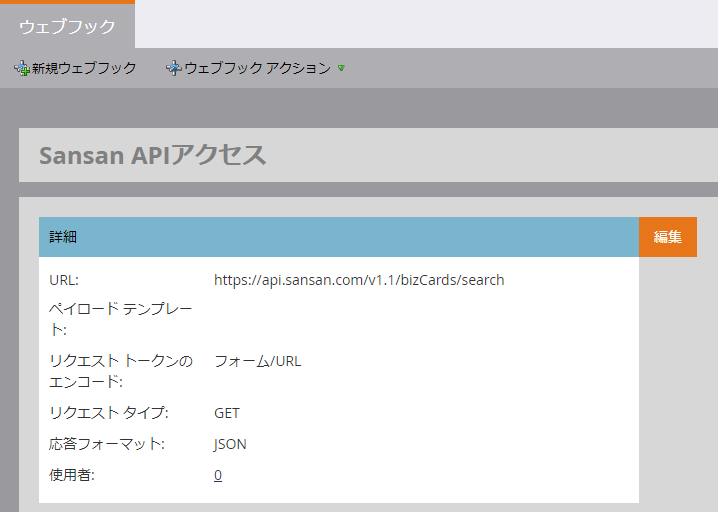The height and width of the screenshot is (512, 718).
Task: Click the 応答フォーマット label
Action: tap(107, 444)
